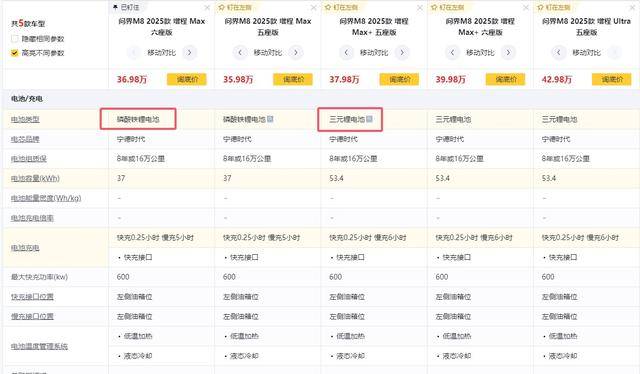The image size is (640, 374).
Task: Move the Ultra 五座版 column left
Action: pos(558,52)
